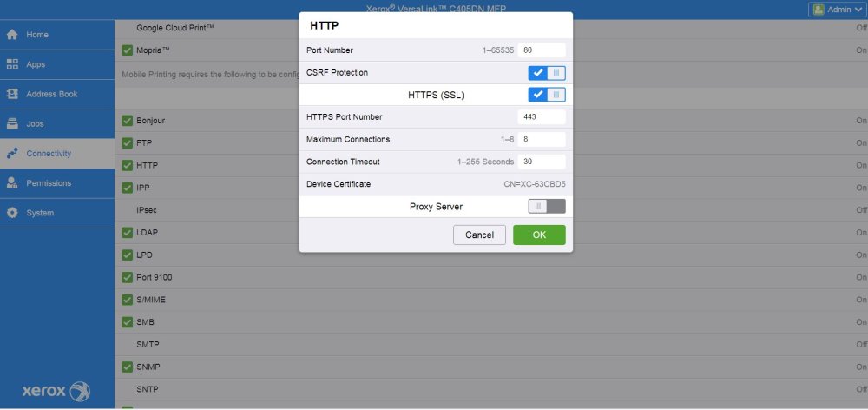Open the IPsec row
The height and width of the screenshot is (410, 868).
(x=491, y=210)
